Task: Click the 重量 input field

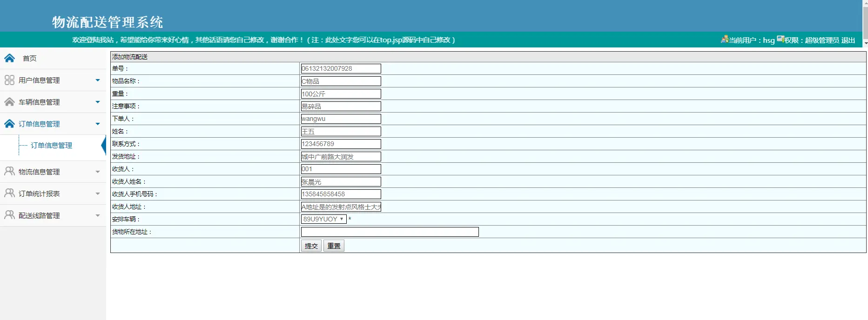Action: click(x=341, y=93)
